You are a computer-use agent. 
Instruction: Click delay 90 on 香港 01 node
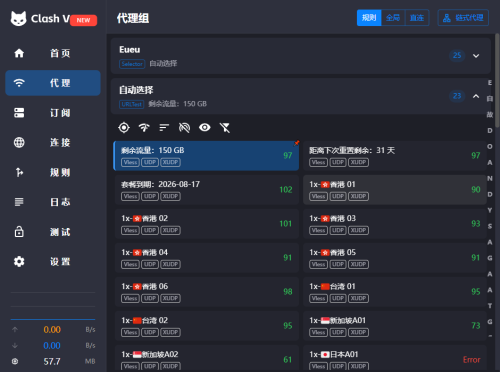click(476, 190)
